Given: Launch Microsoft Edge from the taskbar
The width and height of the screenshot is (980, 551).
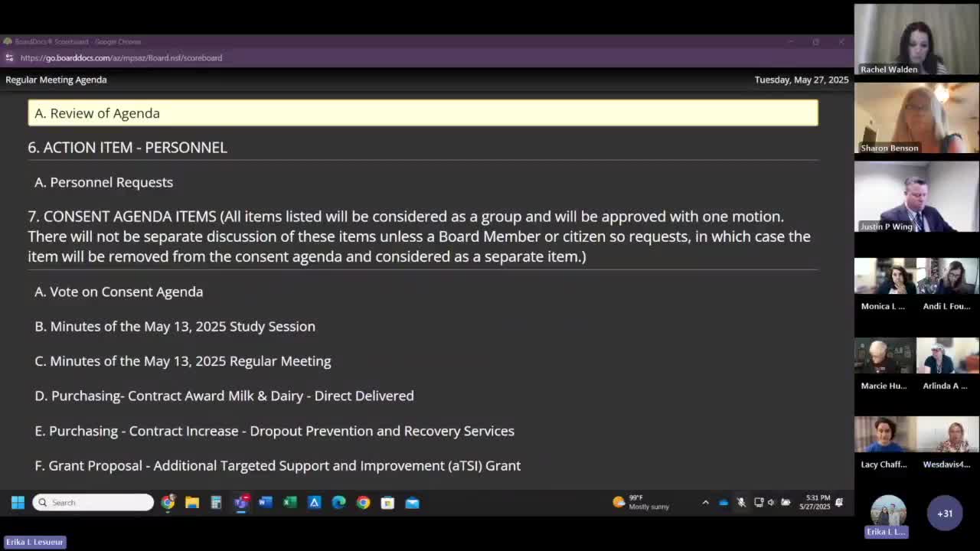Looking at the screenshot, I should point(339,503).
